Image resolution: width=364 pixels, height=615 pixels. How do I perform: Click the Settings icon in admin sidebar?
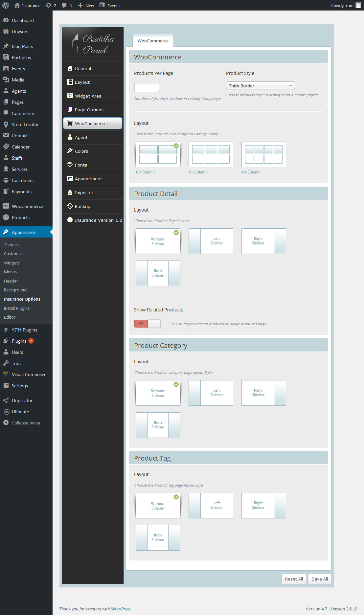tap(6, 385)
